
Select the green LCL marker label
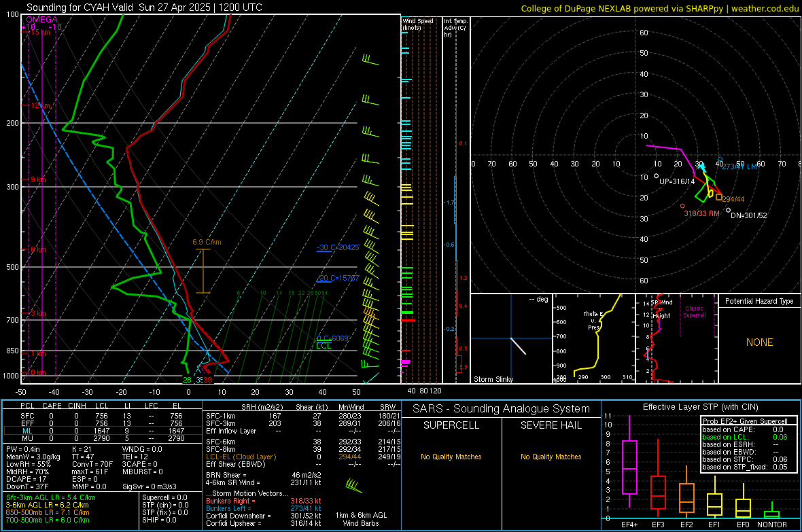tap(324, 346)
